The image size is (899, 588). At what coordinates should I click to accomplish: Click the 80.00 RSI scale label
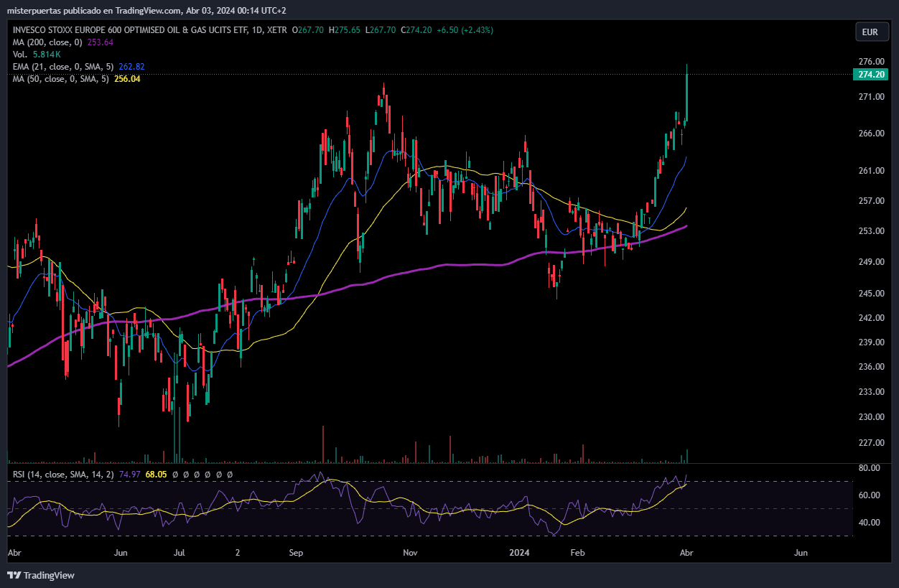(869, 468)
